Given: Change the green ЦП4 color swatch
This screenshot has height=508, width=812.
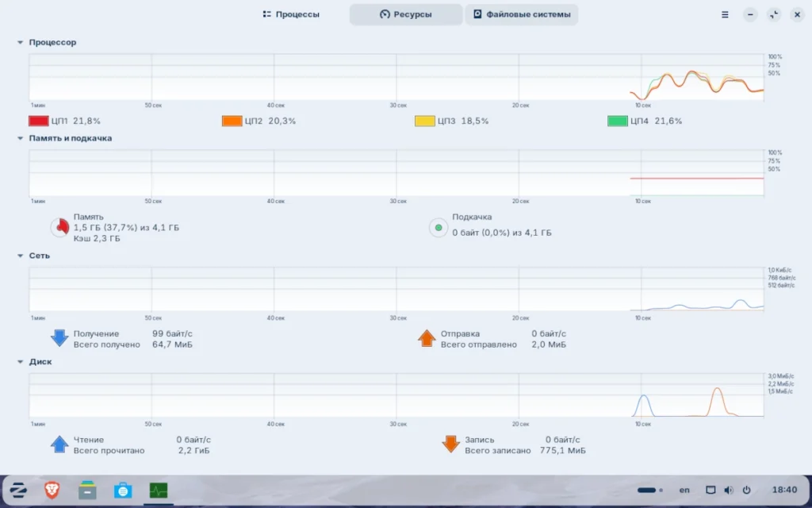Looking at the screenshot, I should (617, 121).
